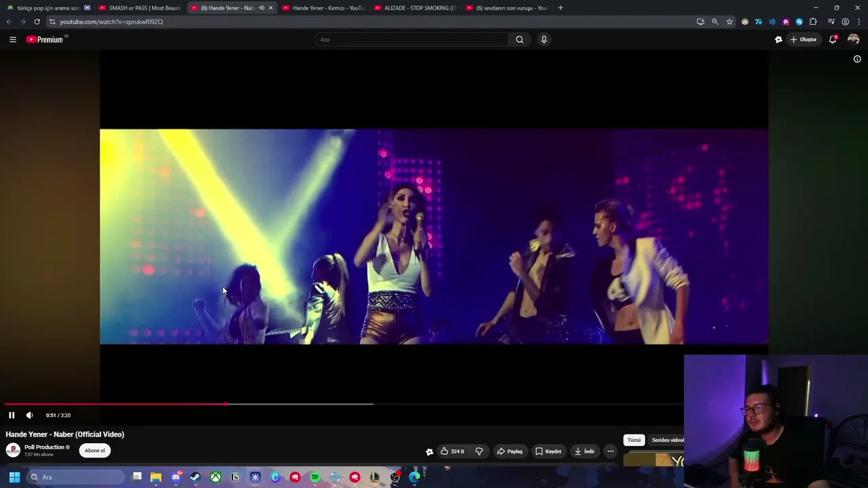This screenshot has height=488, width=868.
Task: Start voice search with the microphone
Action: (x=544, y=39)
